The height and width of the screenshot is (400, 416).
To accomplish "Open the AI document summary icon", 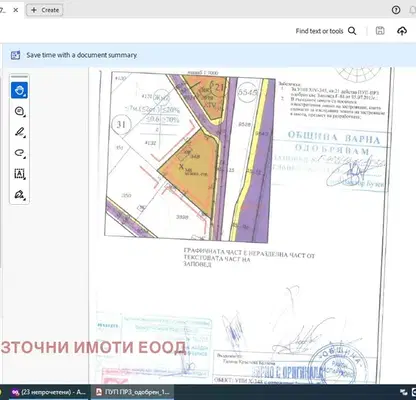I will point(15,55).
